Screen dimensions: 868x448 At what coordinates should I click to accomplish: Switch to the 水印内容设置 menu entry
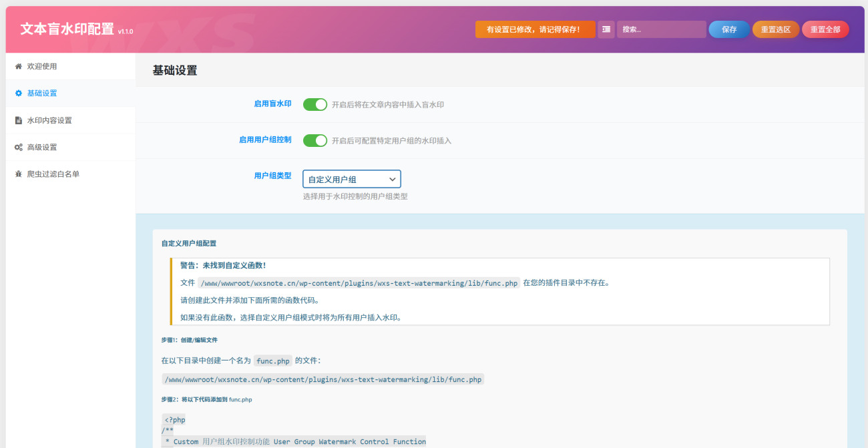point(49,121)
